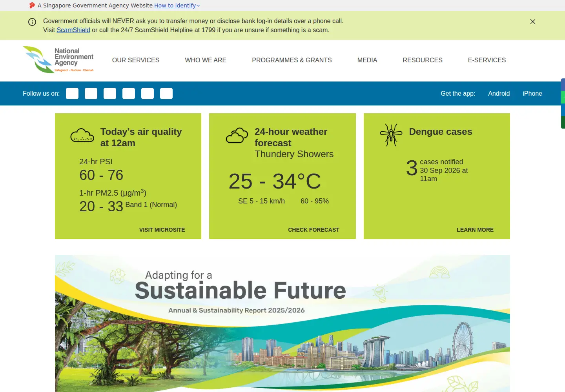Get the iPhone app

[x=532, y=93]
